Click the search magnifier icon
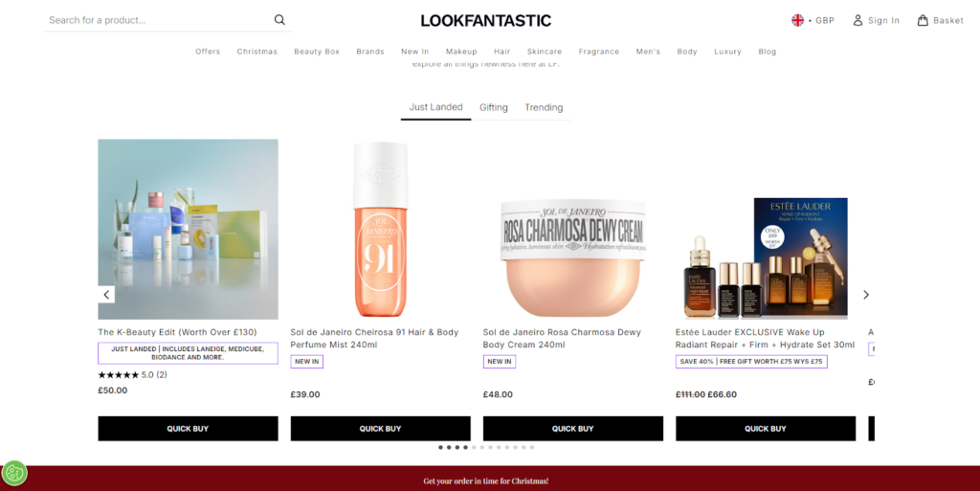 pyautogui.click(x=279, y=20)
